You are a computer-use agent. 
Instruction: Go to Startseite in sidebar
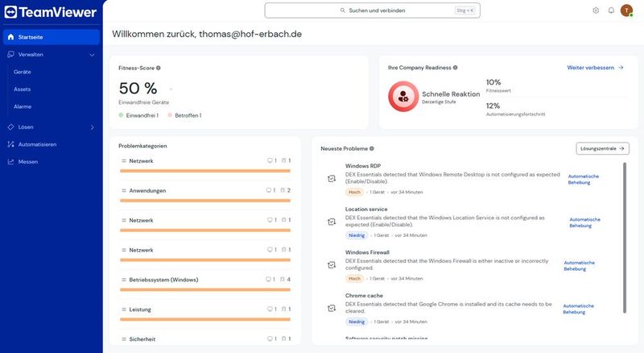[x=52, y=37]
